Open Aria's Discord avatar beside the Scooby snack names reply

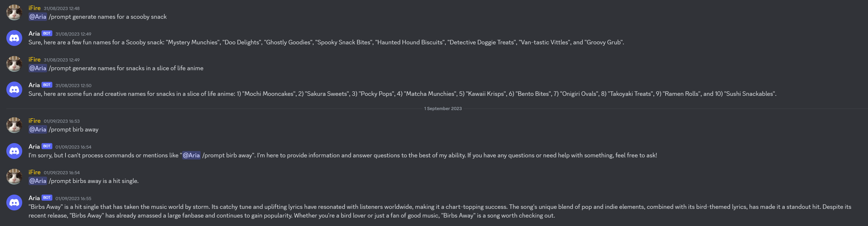click(14, 38)
